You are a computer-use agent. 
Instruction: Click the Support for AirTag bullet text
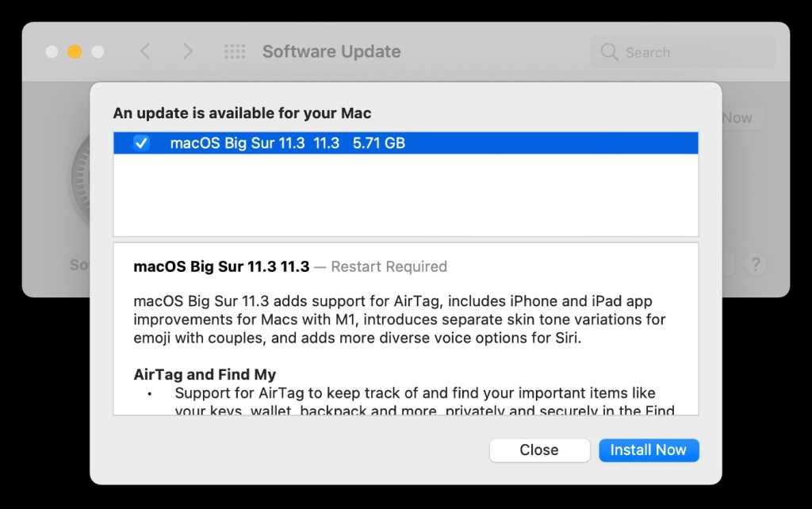pos(425,401)
